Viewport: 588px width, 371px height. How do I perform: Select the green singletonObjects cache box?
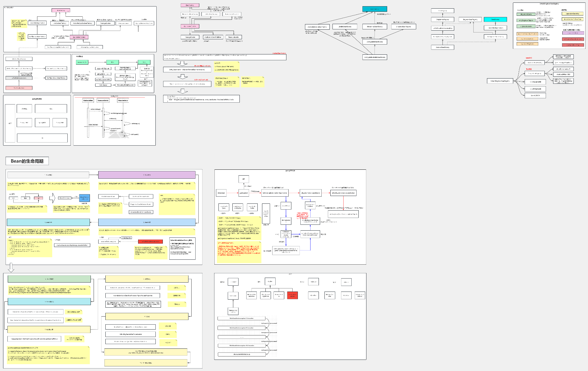(x=526, y=14)
